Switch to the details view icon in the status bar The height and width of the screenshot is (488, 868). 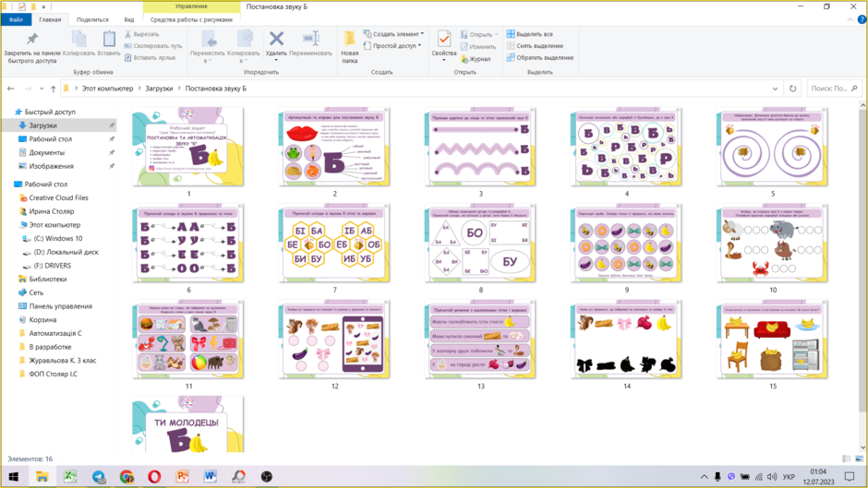tap(847, 458)
